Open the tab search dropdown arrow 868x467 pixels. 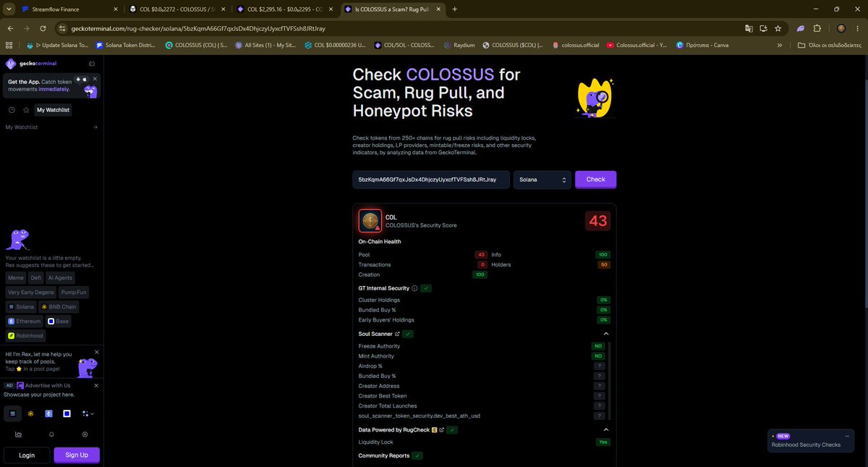coord(8,9)
